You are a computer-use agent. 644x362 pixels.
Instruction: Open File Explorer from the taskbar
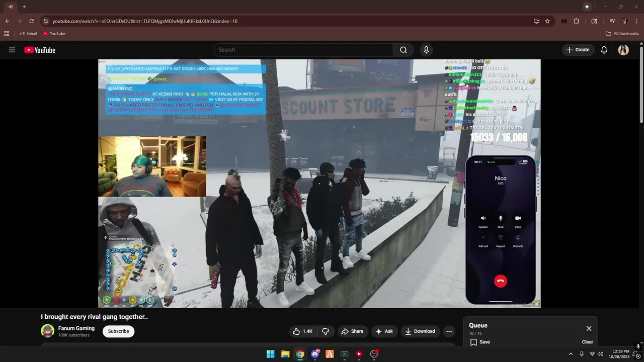285,354
